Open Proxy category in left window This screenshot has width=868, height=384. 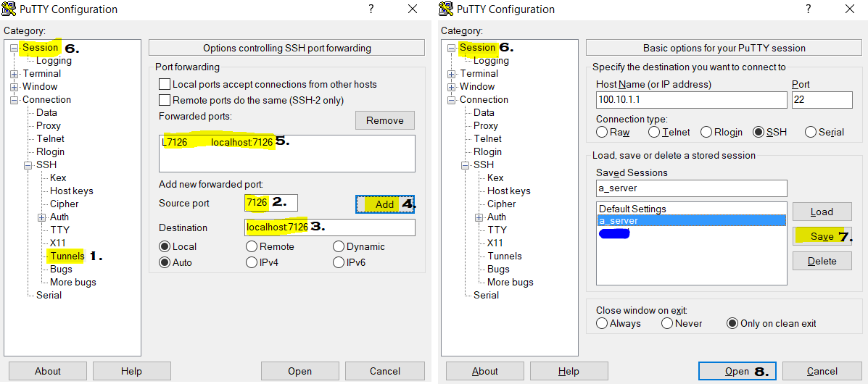[x=49, y=125]
